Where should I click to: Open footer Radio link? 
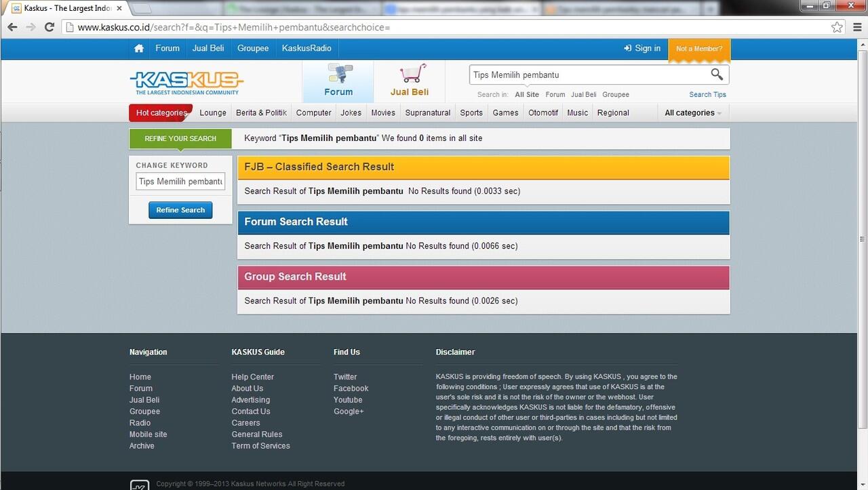[x=140, y=423]
